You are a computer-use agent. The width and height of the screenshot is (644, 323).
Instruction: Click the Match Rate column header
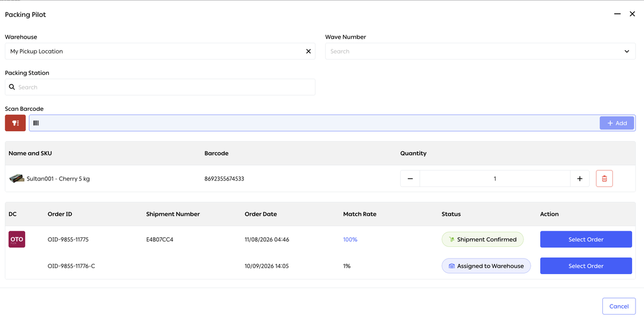[x=360, y=214]
